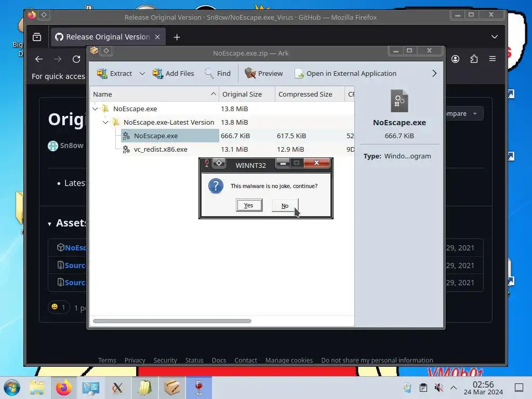
Task: Close the Release Original Version tab
Action: click(x=157, y=37)
